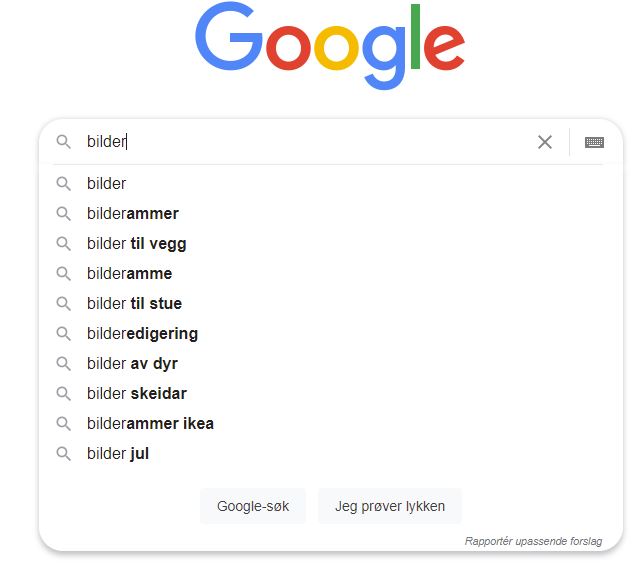Select the 'bilder' suggestion
The height and width of the screenshot is (569, 638).
click(107, 183)
